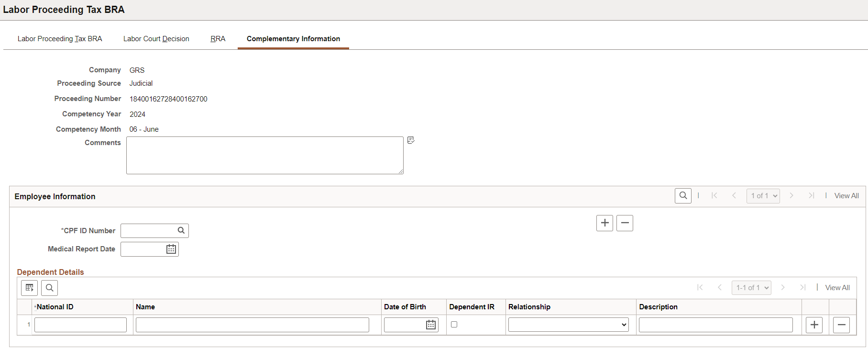This screenshot has height=350, width=868.
Task: Open the Comments spell check/expand icon
Action: pyautogui.click(x=411, y=140)
